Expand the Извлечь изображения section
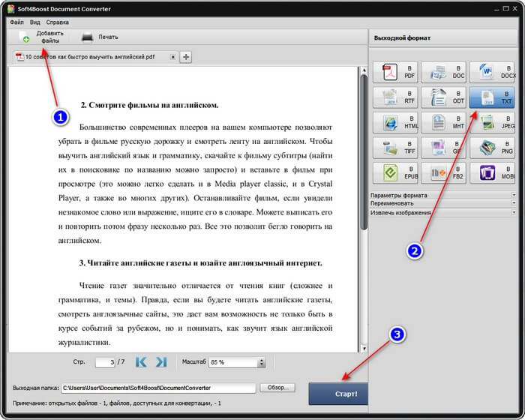The width and height of the screenshot is (525, 420). (443, 212)
